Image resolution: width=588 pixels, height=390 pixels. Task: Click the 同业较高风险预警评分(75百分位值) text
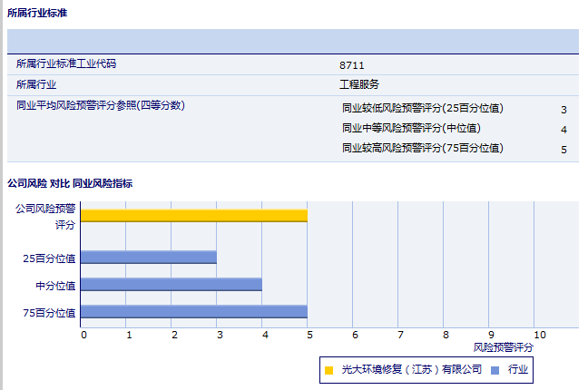click(x=422, y=148)
